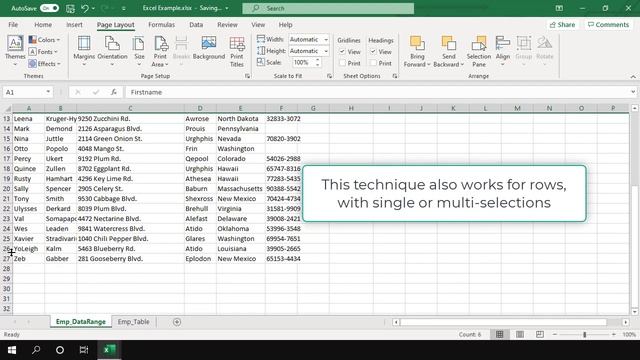This screenshot has width=640, height=360.
Task: Click the zoom slider handle
Action: pos(584,334)
